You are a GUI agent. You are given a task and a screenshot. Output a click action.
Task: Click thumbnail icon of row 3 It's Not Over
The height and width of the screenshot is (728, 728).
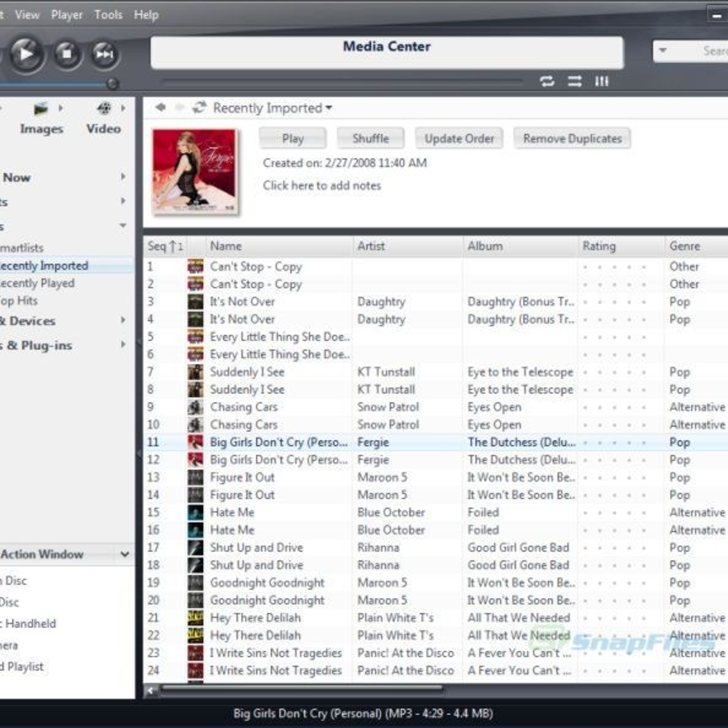(x=196, y=301)
